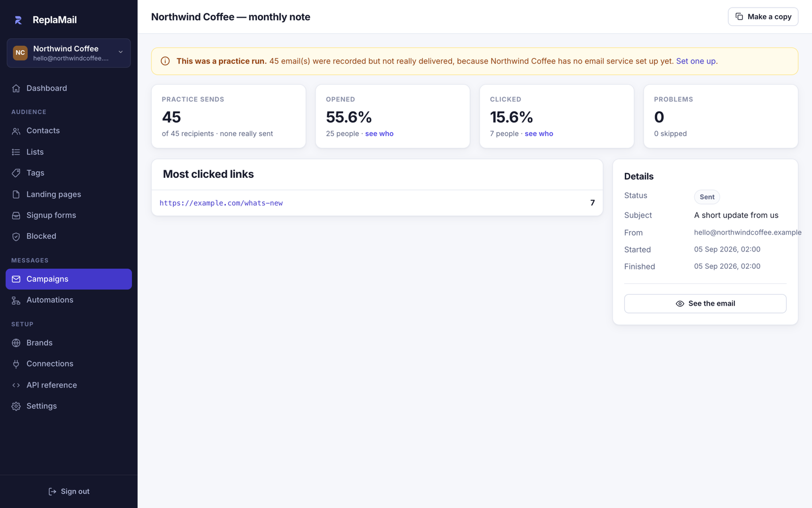812x508 pixels.
Task: Click the NC brand avatar
Action: point(20,53)
